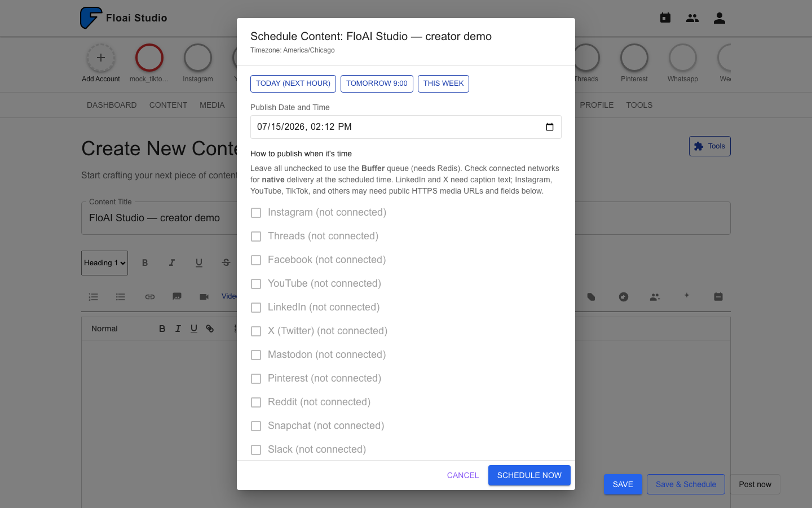Click the Publish Date and Time field
Screen dimensions: 812x508
coord(406,127)
